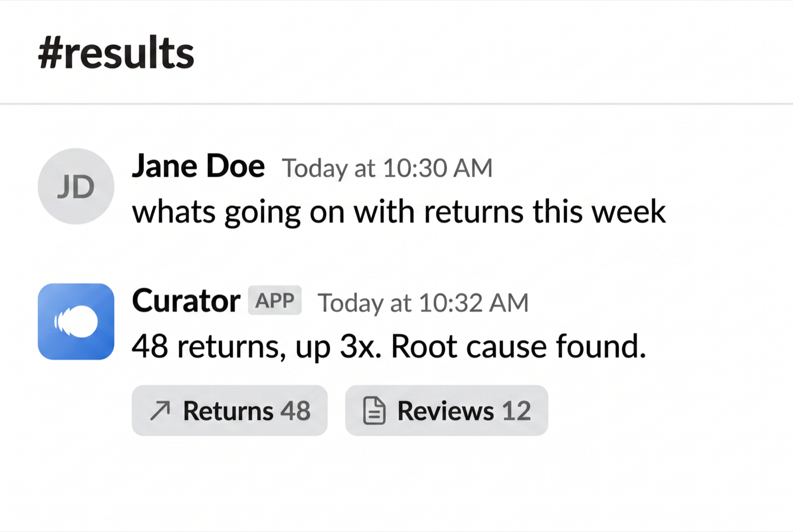Viewport: 793px width, 532px height.
Task: Click the Curator app avatar icon
Action: pyautogui.click(x=76, y=321)
